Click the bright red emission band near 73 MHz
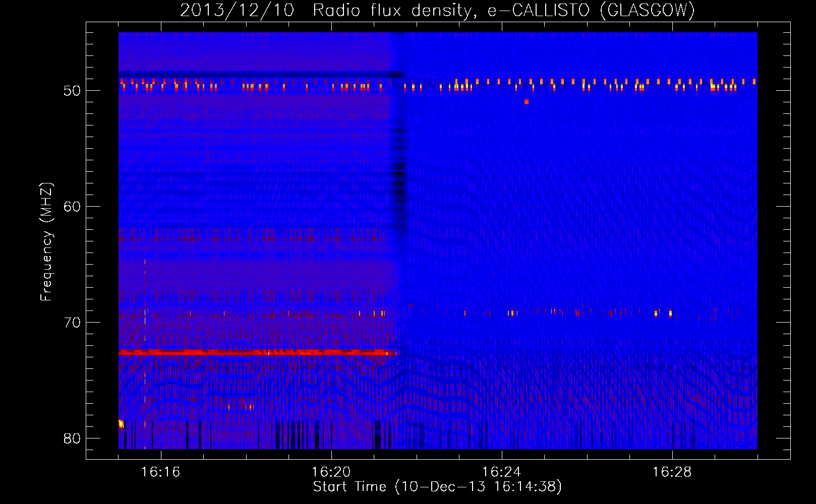Screen dimensions: 816x504 [257, 352]
